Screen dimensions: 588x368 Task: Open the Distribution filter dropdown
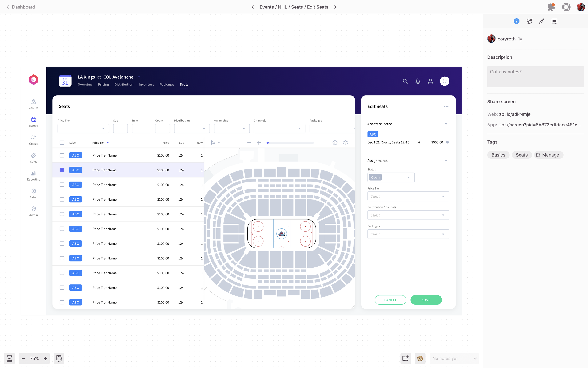(192, 129)
